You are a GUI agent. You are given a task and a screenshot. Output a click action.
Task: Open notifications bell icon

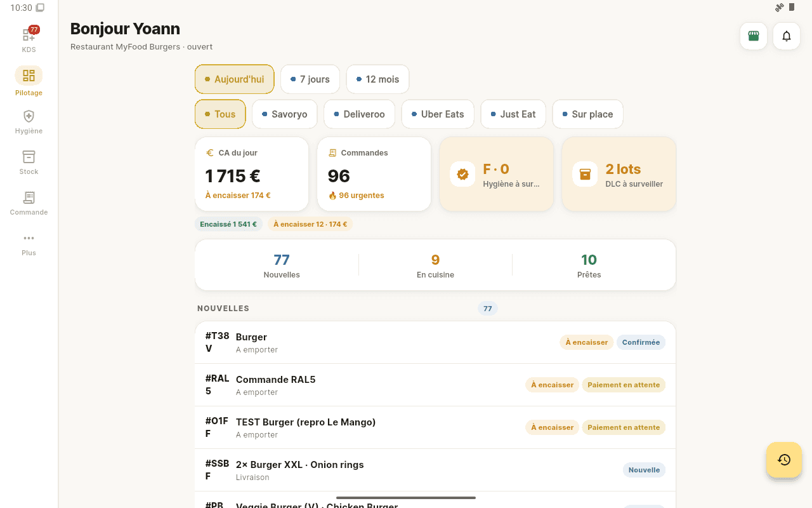(x=787, y=36)
